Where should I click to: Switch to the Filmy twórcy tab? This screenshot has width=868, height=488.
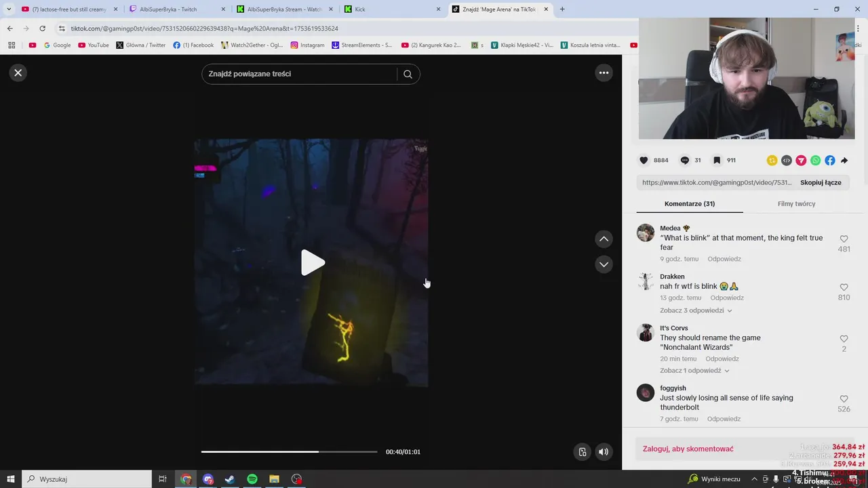(x=797, y=204)
